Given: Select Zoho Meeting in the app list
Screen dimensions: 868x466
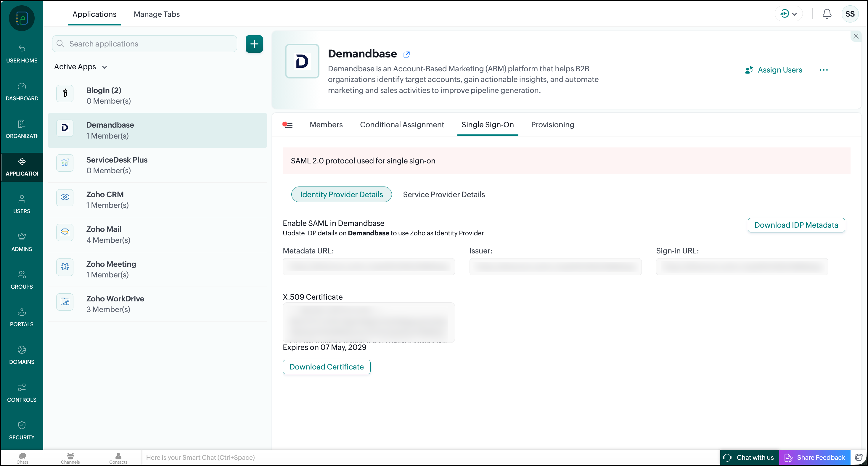Looking at the screenshot, I should pyautogui.click(x=157, y=269).
